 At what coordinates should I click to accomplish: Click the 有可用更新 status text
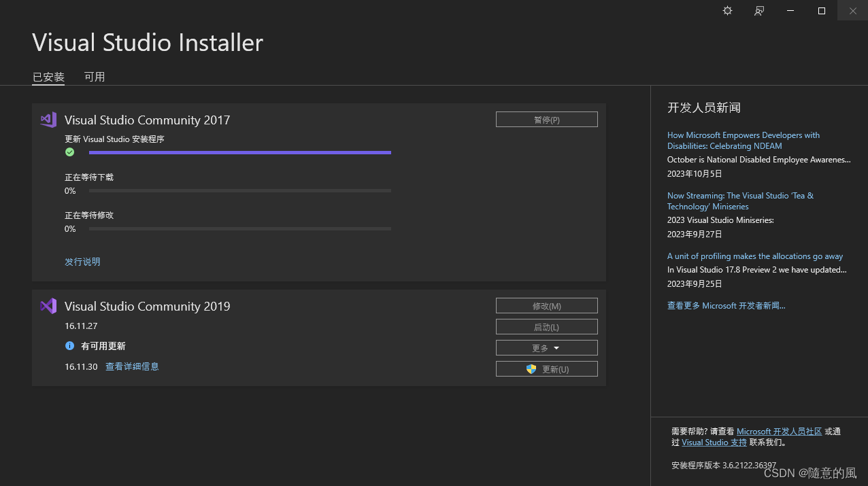[103, 346]
